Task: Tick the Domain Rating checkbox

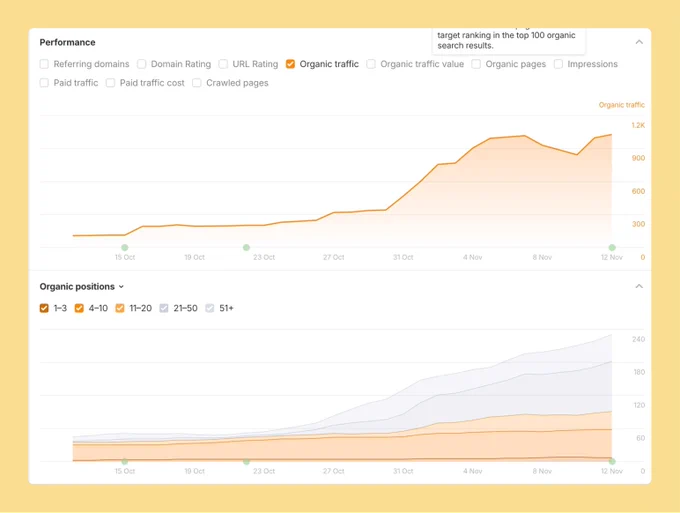Action: coord(141,64)
